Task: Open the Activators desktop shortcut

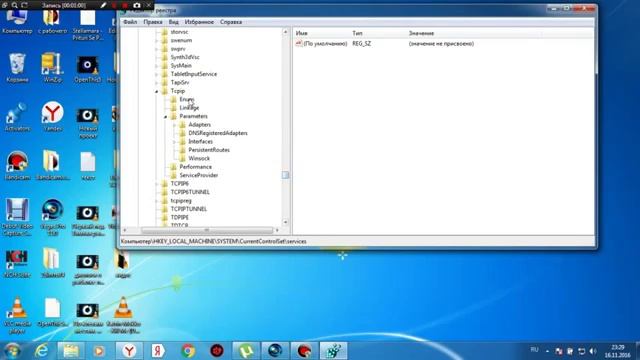Action: click(17, 117)
